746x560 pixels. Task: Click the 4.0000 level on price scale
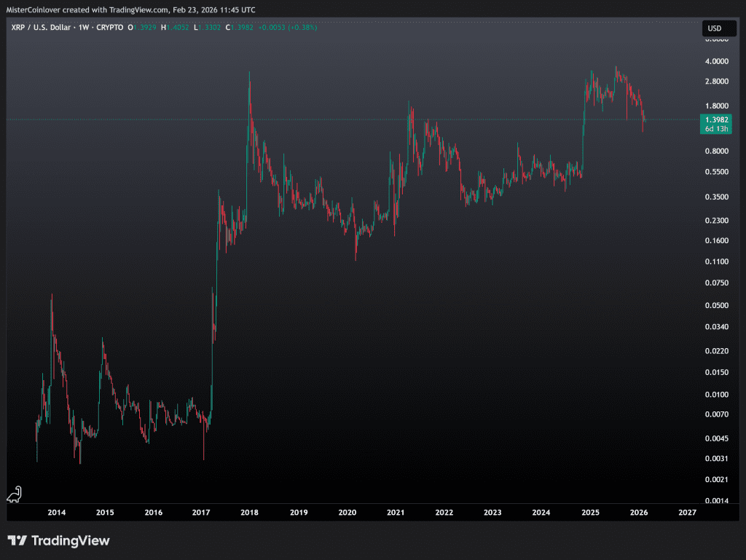click(713, 61)
